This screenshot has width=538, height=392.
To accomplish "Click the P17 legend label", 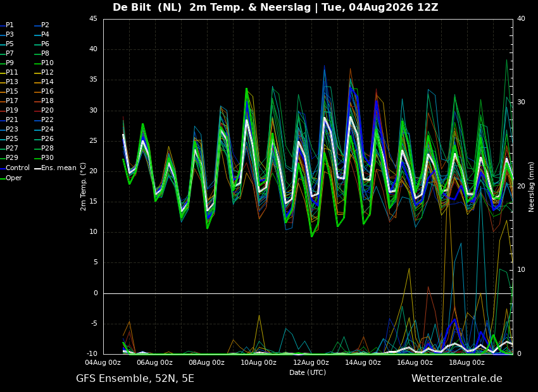I will tap(9, 101).
